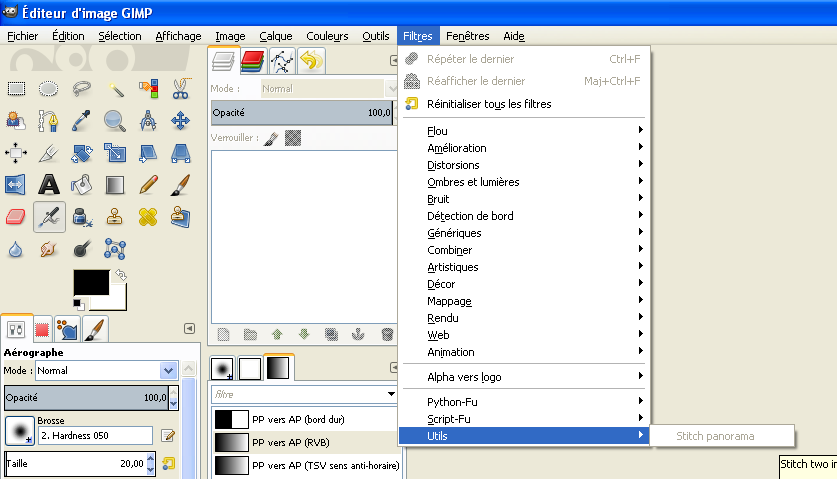
Task: Open the layer Mode Normal dropdown
Action: 328,89
